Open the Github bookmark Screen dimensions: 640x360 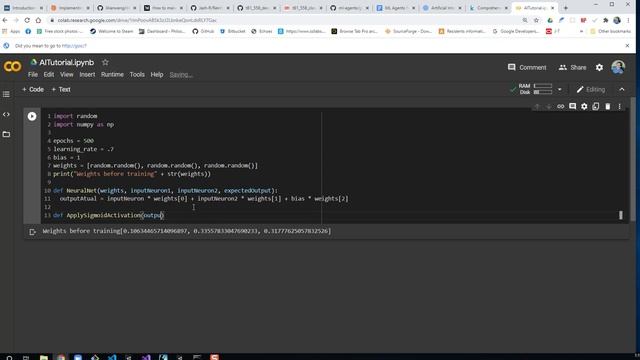click(x=203, y=31)
